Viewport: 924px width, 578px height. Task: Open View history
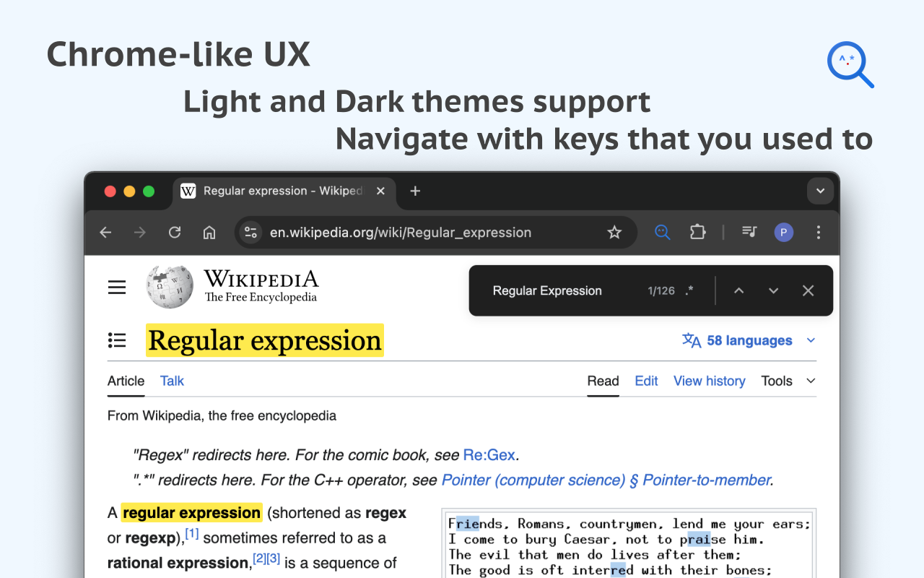tap(709, 381)
